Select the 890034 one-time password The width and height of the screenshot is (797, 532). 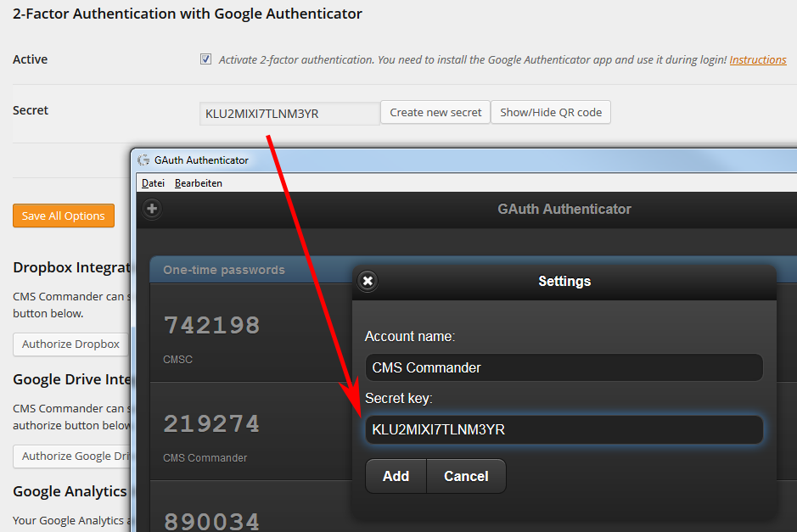(212, 521)
